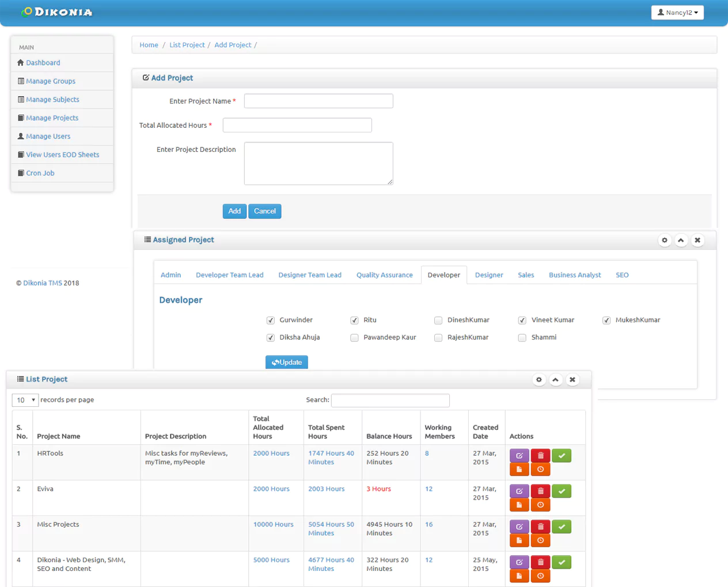728x587 pixels.
Task: Uncheck the MukeshKumar checkbox
Action: click(606, 321)
